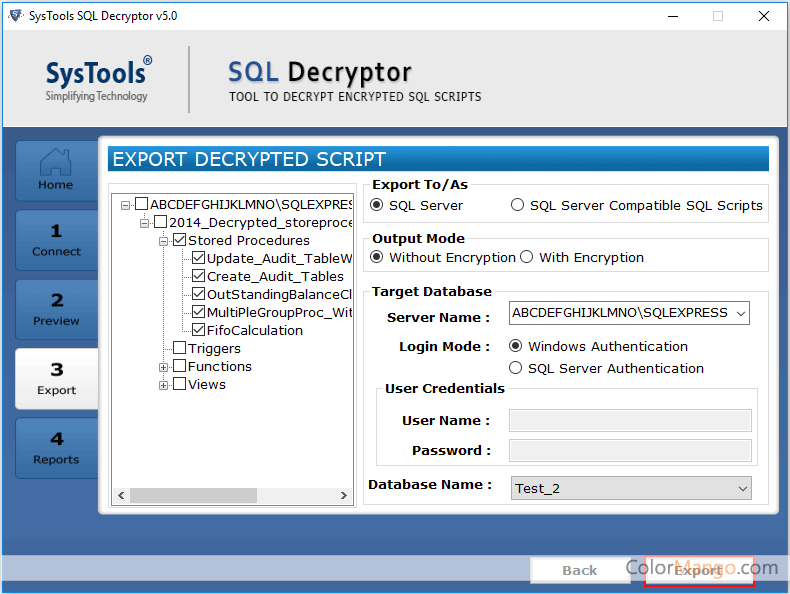The width and height of the screenshot is (790, 594).
Task: Toggle the FifoCalculation checkbox
Action: [x=198, y=330]
